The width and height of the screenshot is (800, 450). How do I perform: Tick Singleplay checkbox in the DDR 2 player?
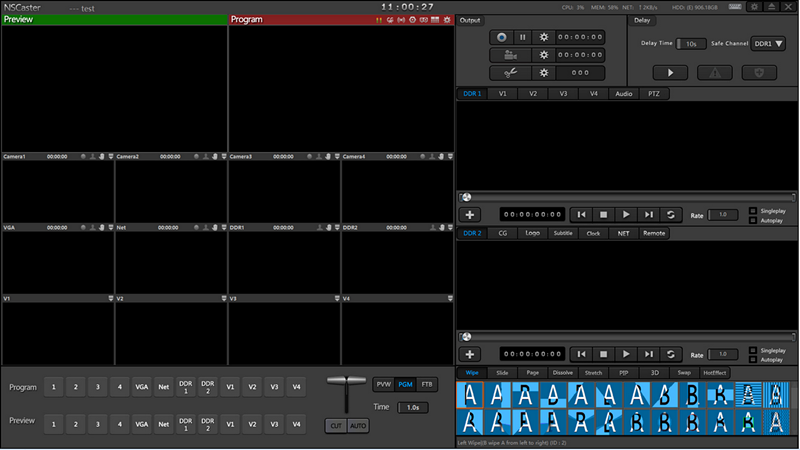753,350
